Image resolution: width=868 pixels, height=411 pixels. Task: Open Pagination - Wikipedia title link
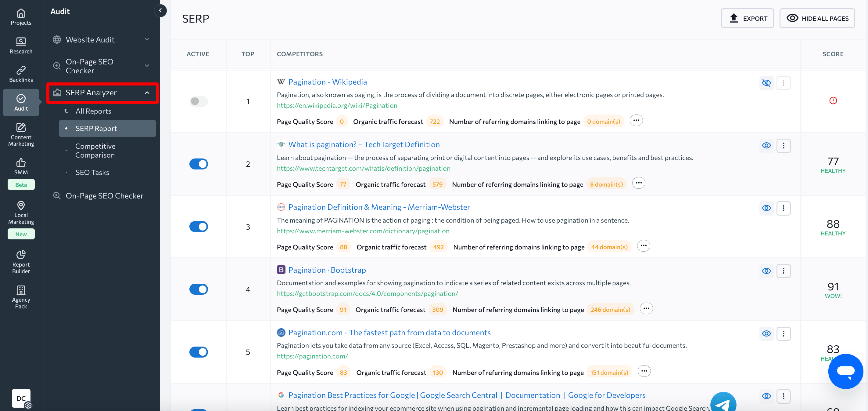coord(328,82)
